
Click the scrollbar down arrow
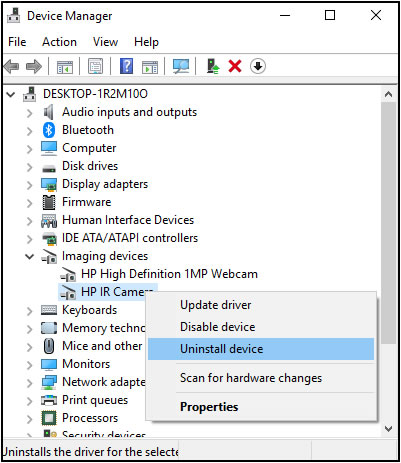point(388,429)
